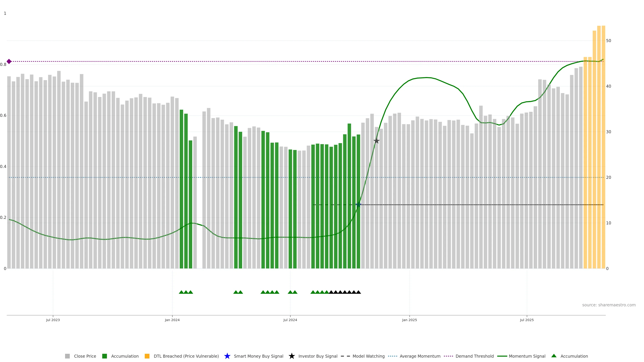Image resolution: width=644 pixels, height=362 pixels.
Task: Click the Jan 2025 axis label
Action: tap(410, 320)
